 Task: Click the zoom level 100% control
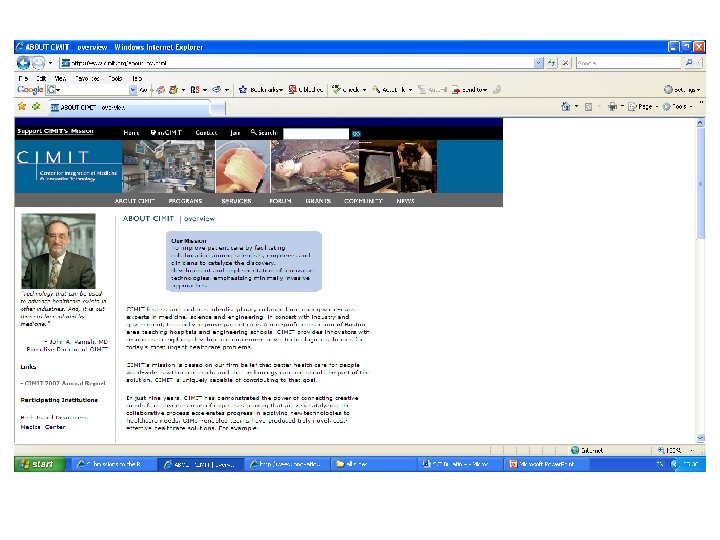[x=675, y=450]
